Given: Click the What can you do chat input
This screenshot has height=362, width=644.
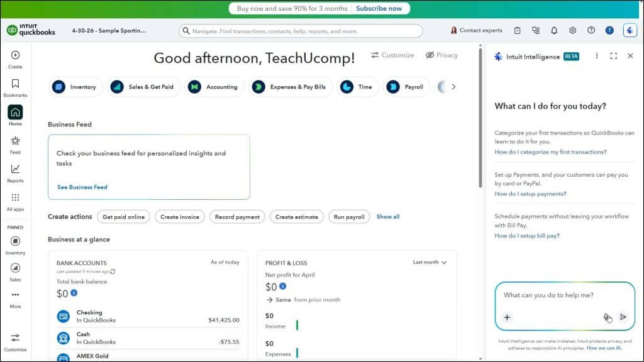Looking at the screenshot, I should [x=565, y=295].
